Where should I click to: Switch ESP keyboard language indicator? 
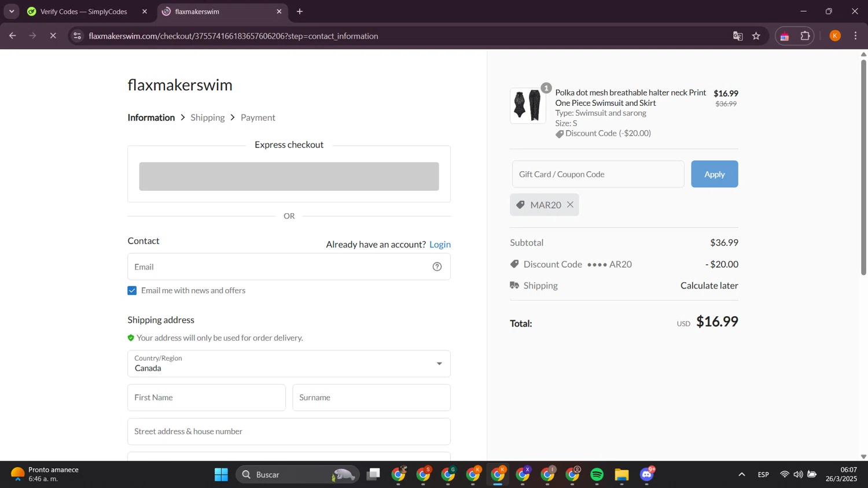[763, 475]
